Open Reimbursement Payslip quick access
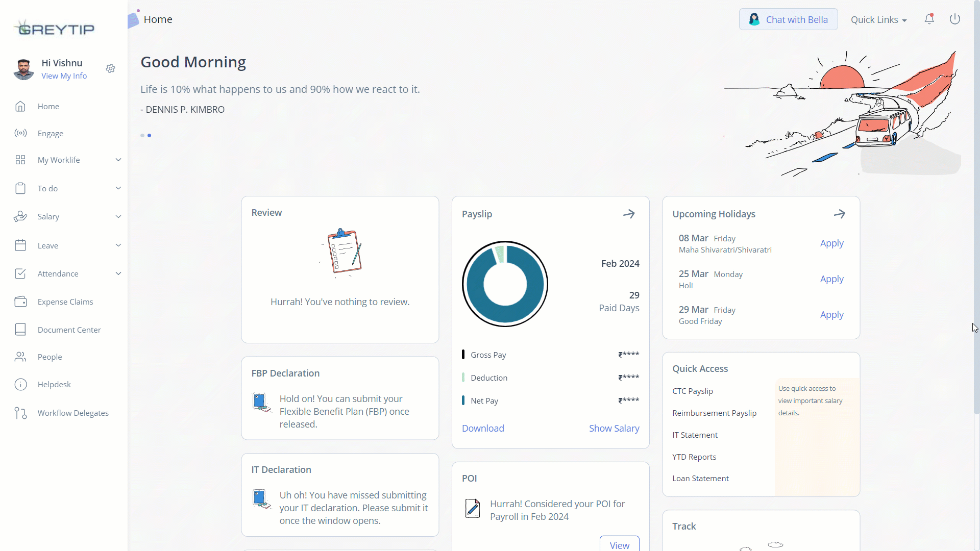The height and width of the screenshot is (551, 980). [x=715, y=413]
